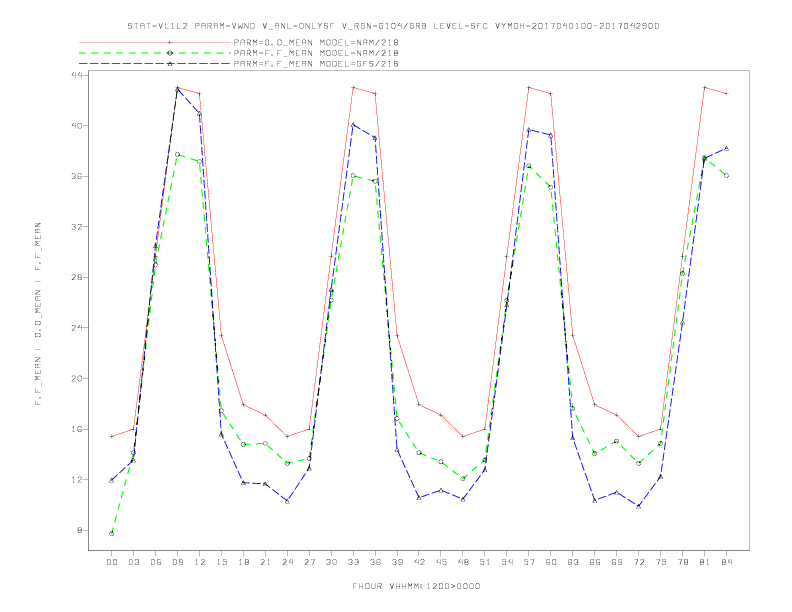Click the x-axis tick label 30
The width and height of the screenshot is (792, 612).
click(331, 562)
